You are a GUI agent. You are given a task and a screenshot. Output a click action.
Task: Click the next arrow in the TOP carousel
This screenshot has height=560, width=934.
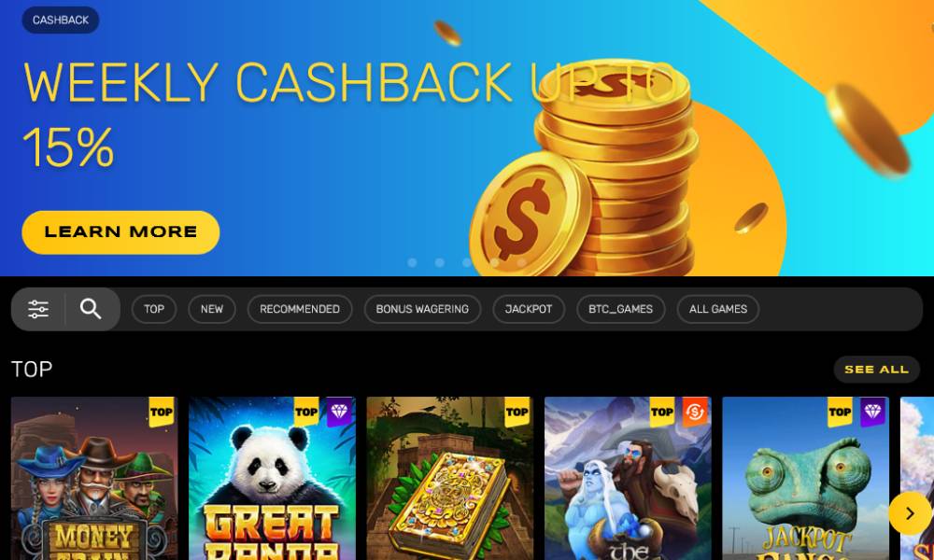click(910, 513)
